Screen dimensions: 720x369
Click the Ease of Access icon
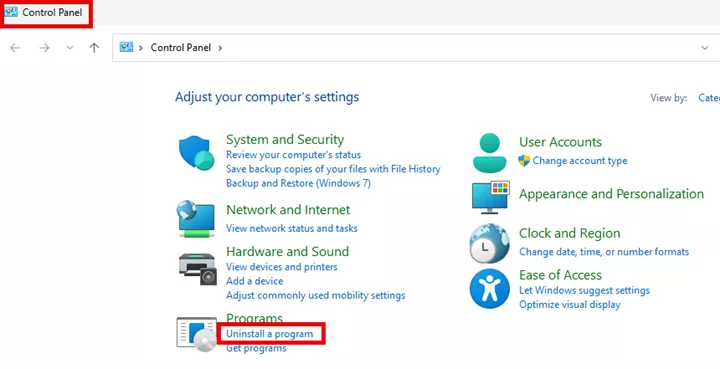[489, 289]
